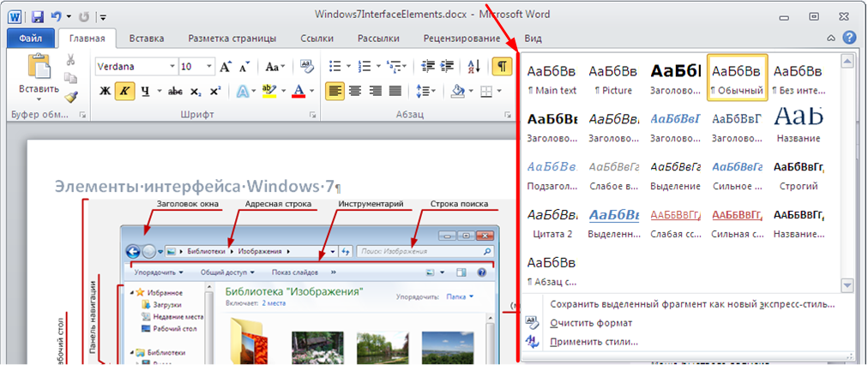Apply the Main text style
Screen dimensions: 868x365
coord(552,78)
